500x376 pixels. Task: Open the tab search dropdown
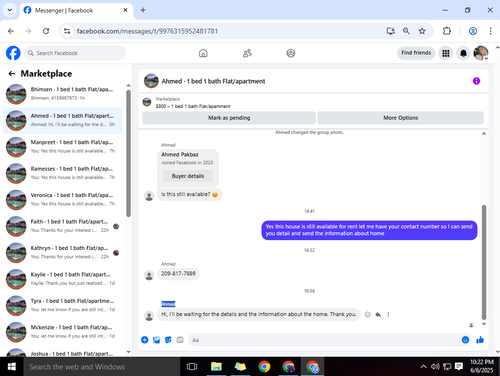click(x=10, y=10)
